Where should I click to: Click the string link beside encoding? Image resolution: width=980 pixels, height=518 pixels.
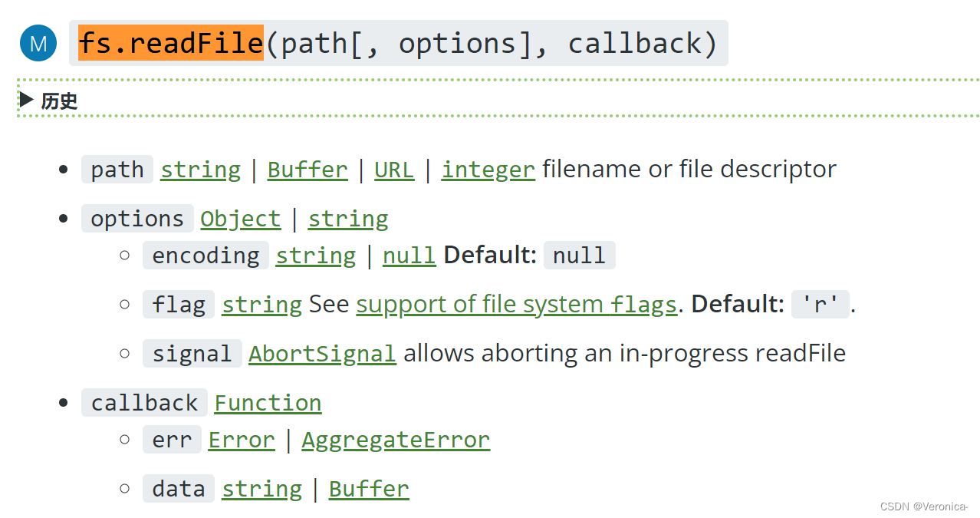[316, 255]
